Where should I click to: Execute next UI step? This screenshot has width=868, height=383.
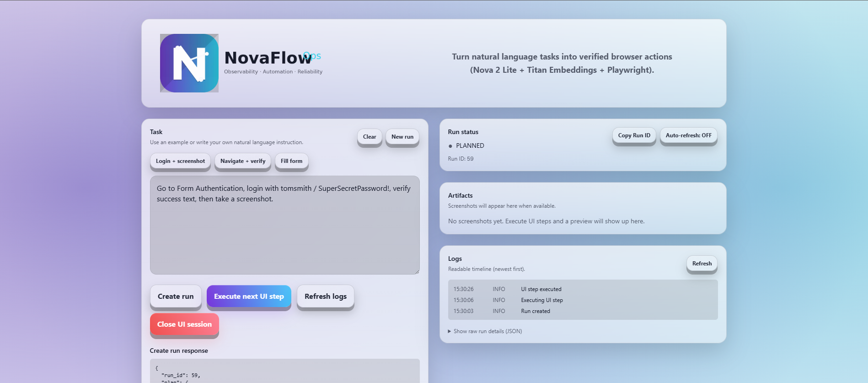tap(249, 297)
